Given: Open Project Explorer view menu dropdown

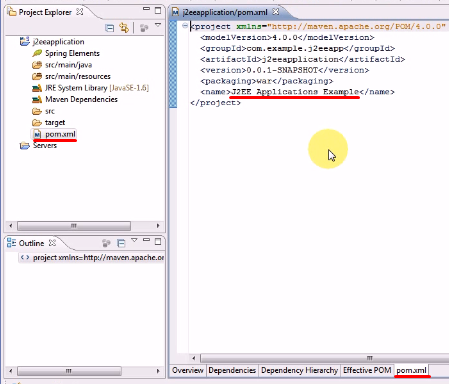Looking at the screenshot, I should click(x=158, y=25).
